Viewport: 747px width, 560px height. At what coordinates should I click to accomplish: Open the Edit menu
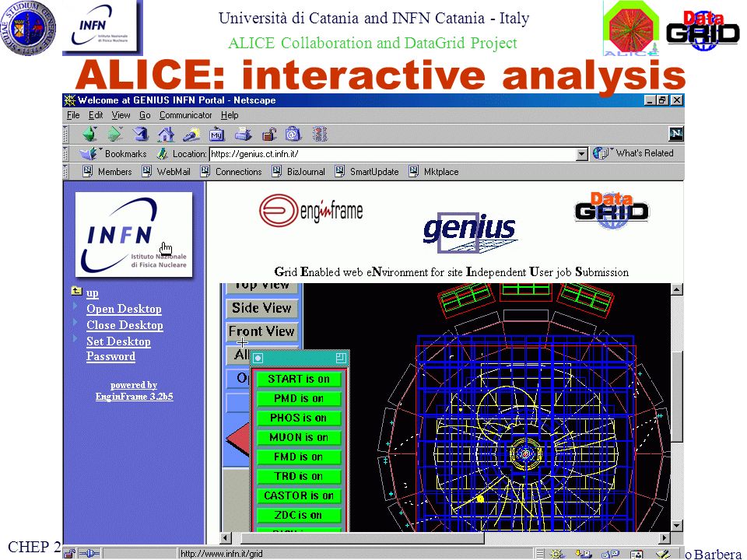coord(95,115)
